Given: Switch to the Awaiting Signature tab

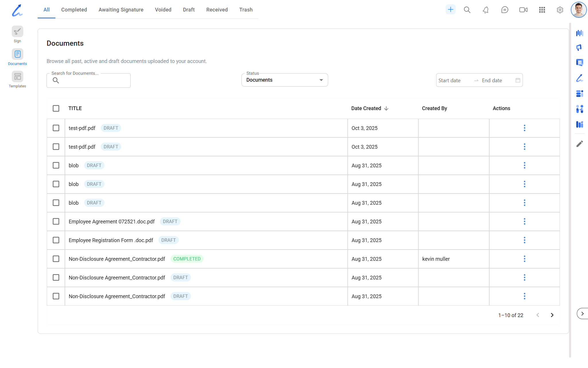Looking at the screenshot, I should pyautogui.click(x=121, y=10).
